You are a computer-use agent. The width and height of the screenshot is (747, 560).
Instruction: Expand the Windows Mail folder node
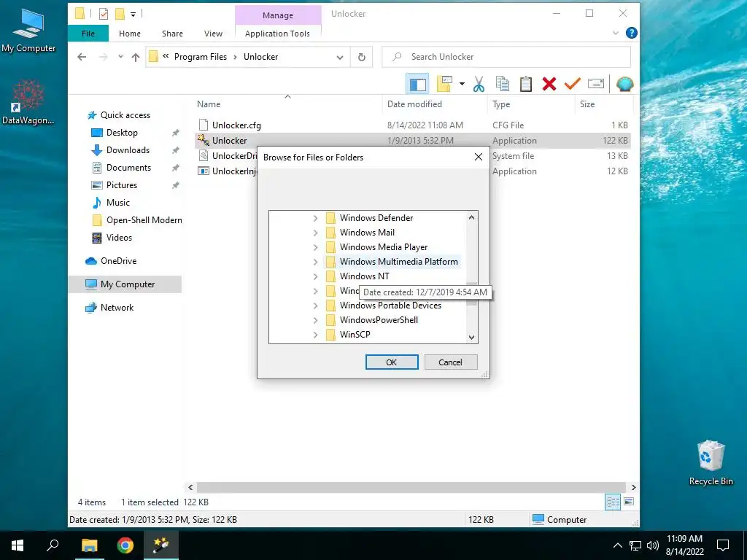315,233
